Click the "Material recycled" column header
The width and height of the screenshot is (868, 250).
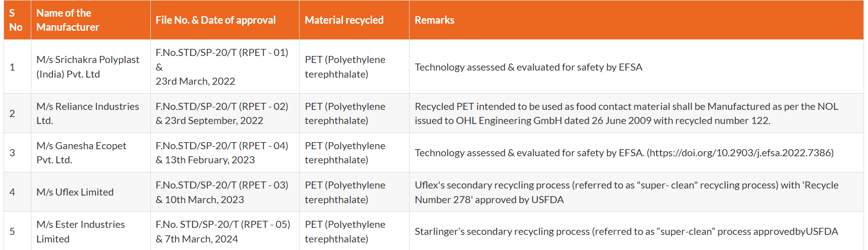click(x=344, y=20)
